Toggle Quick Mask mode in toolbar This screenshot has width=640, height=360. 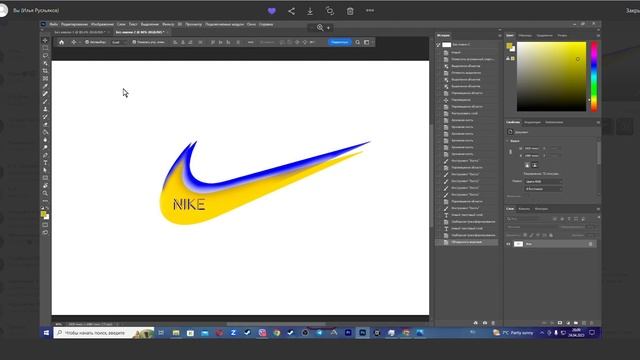(45, 225)
